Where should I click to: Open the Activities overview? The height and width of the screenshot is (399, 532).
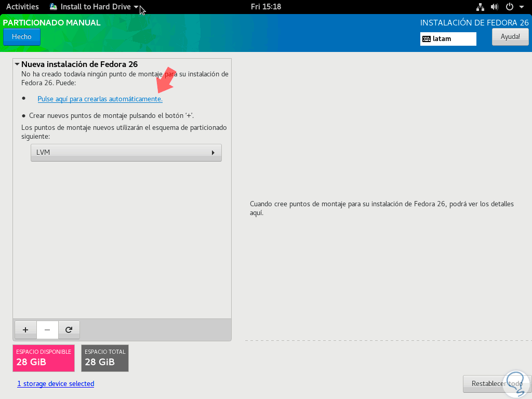tap(22, 7)
